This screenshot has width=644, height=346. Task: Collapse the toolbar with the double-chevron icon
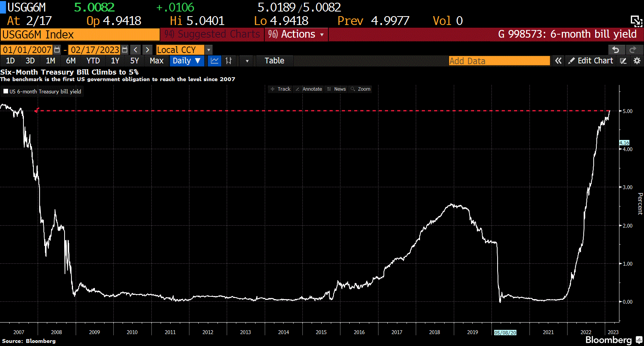558,61
